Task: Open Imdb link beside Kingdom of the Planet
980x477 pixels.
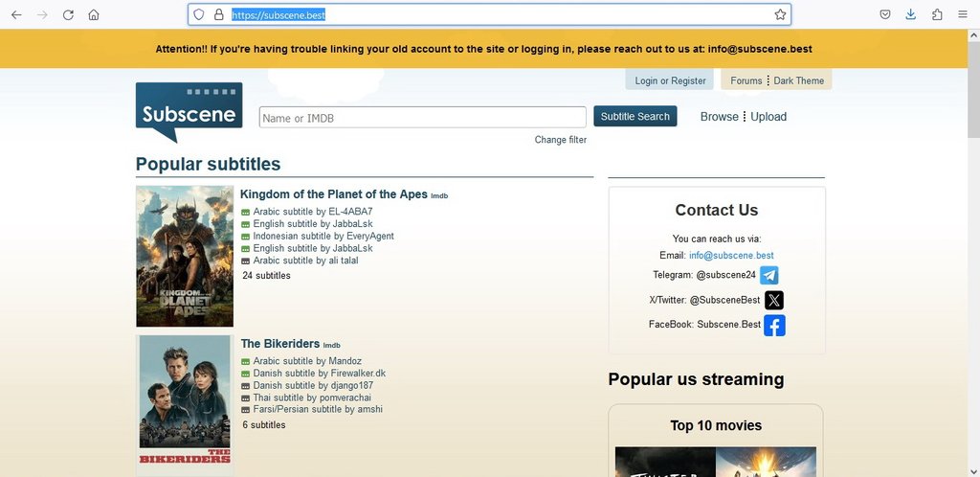Action: point(439,196)
